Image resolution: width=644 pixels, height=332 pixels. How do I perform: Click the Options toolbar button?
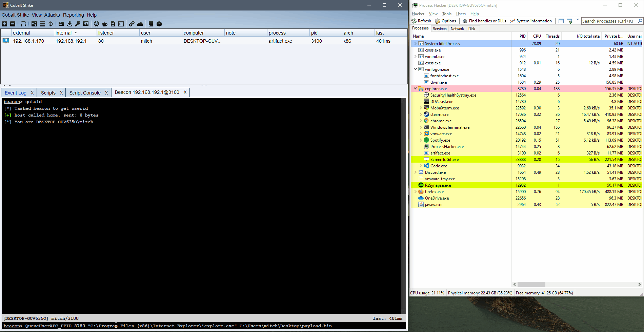(445, 21)
